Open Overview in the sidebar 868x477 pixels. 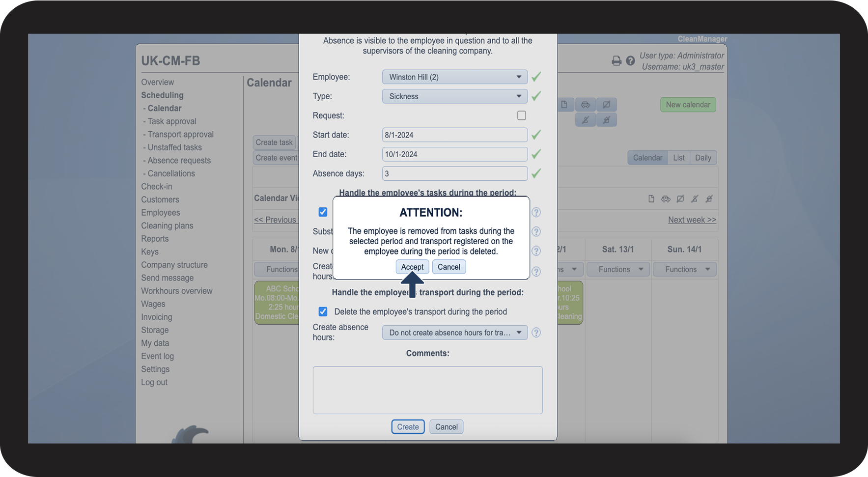158,82
